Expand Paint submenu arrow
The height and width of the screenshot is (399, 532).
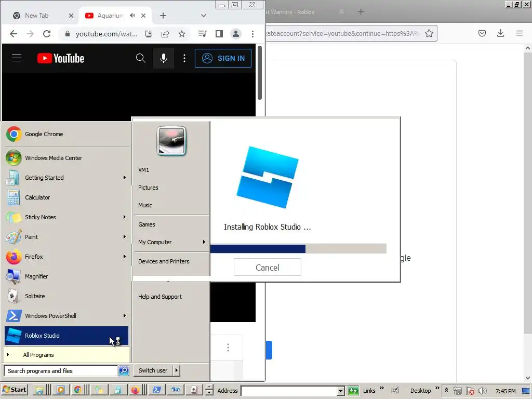(125, 237)
